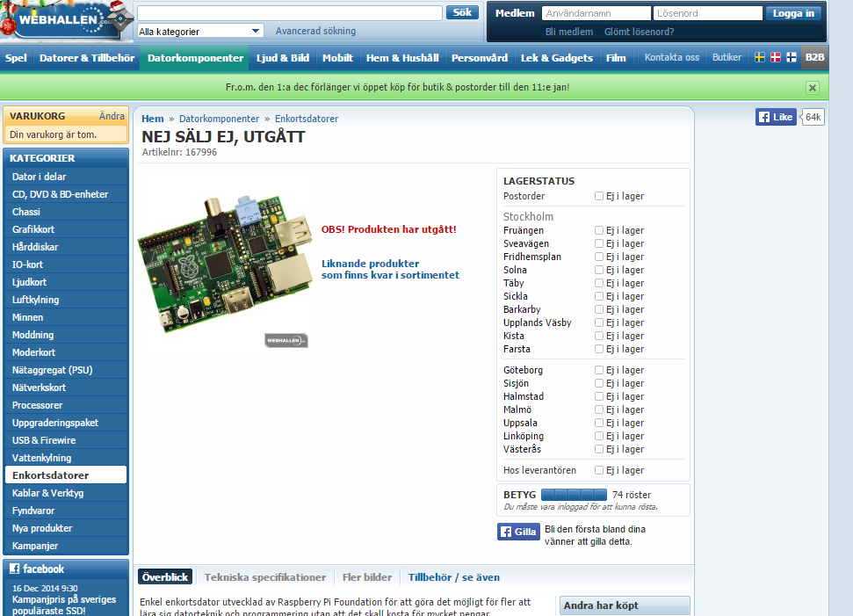Click the BETYG rating bar
The width and height of the screenshot is (853, 616).
coord(574,495)
